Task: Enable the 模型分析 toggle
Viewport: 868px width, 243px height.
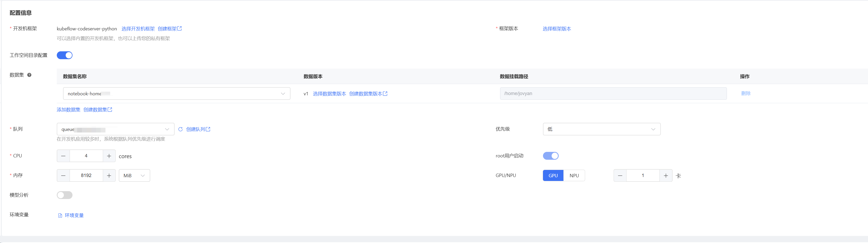Action: click(x=65, y=195)
